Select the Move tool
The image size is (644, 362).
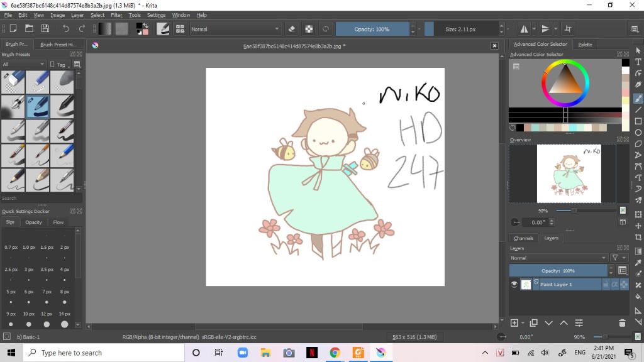pos(638,226)
